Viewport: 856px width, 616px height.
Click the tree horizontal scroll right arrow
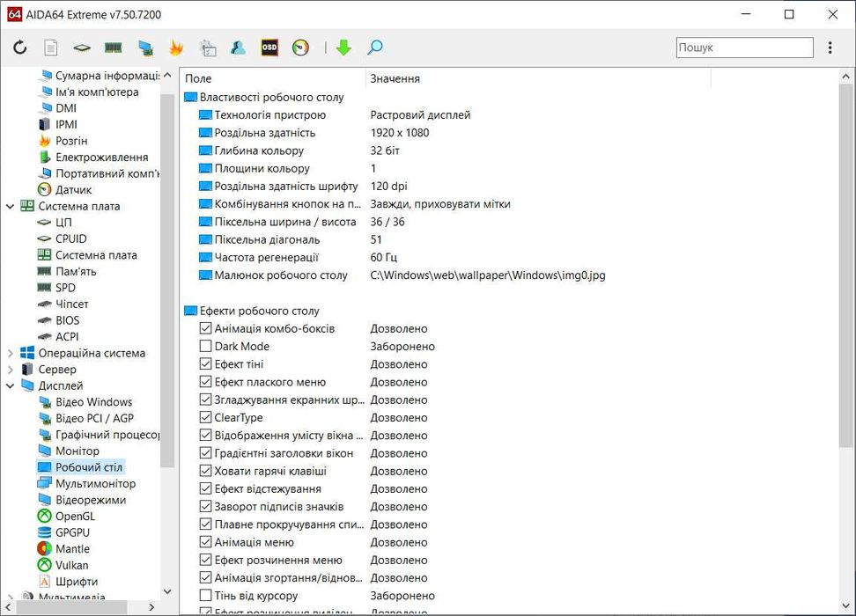pyautogui.click(x=151, y=606)
